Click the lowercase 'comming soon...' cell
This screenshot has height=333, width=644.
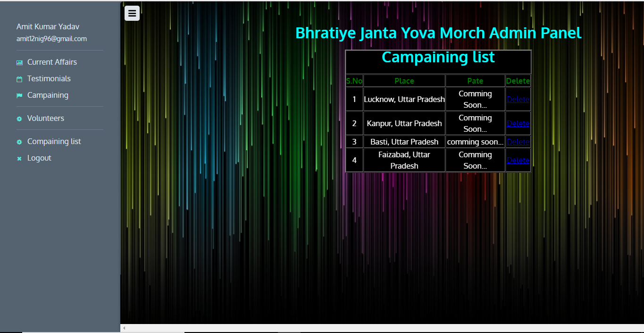pos(475,142)
